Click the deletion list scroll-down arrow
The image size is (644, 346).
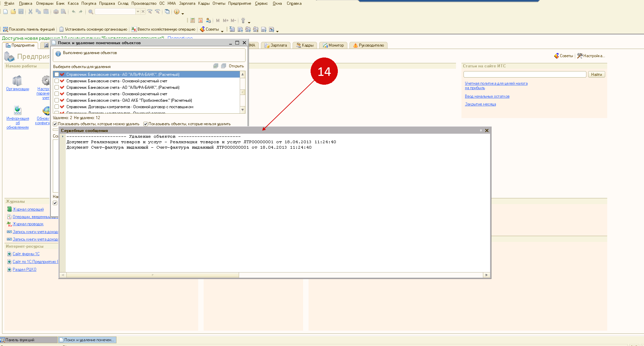(x=242, y=110)
